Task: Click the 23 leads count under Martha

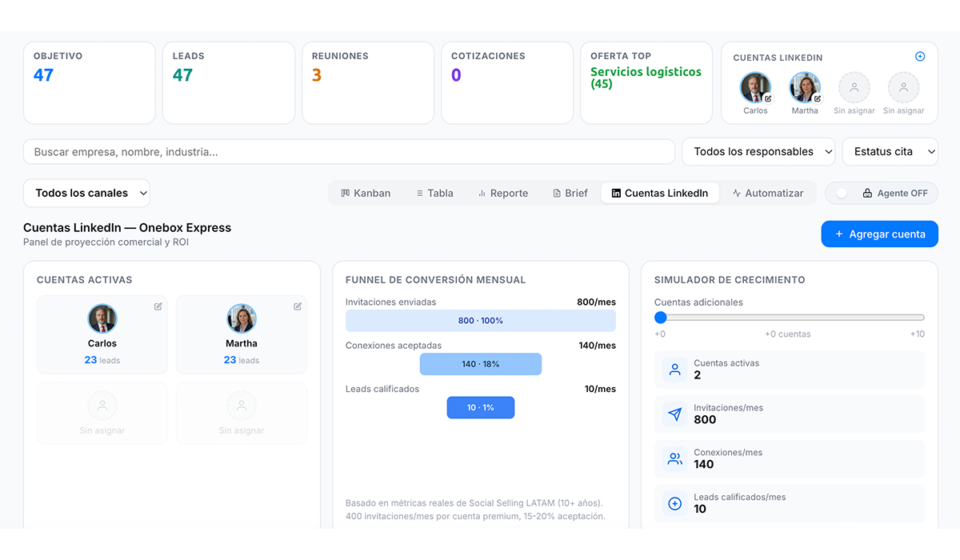Action: pos(242,360)
